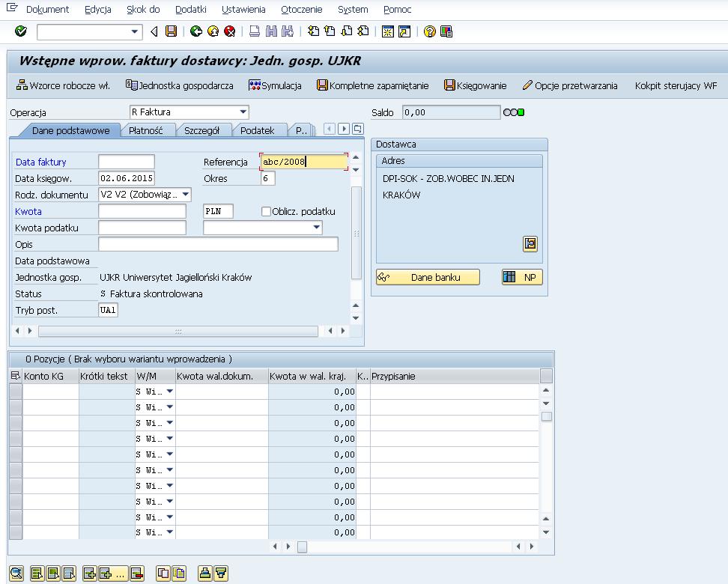The image size is (728, 584).
Task: Click the Sort Ascending icon
Action: click(204, 574)
